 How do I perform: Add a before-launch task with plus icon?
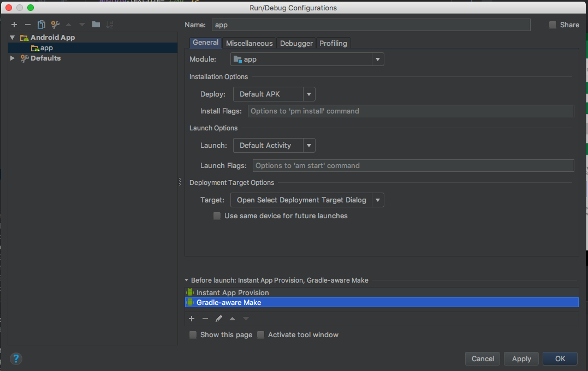[x=192, y=319]
